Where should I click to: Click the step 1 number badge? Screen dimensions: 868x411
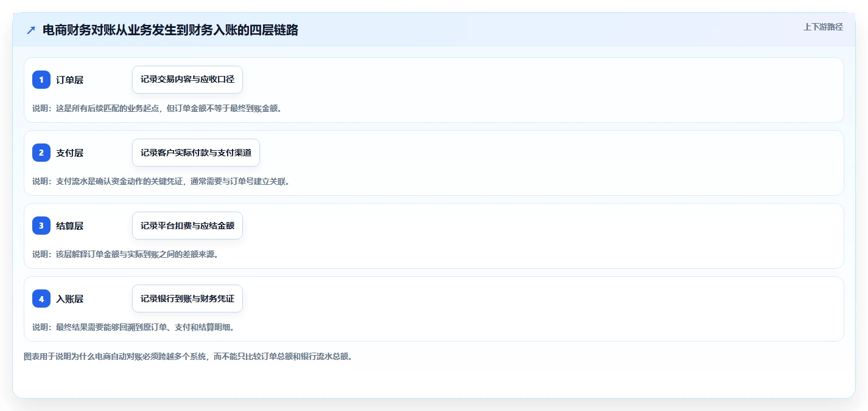41,80
